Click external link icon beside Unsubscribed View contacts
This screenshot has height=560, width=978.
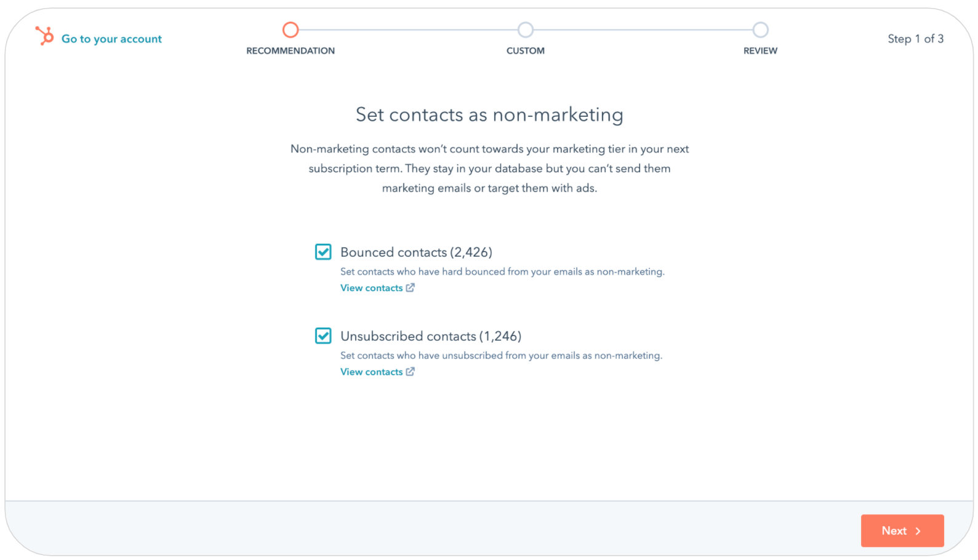411,371
